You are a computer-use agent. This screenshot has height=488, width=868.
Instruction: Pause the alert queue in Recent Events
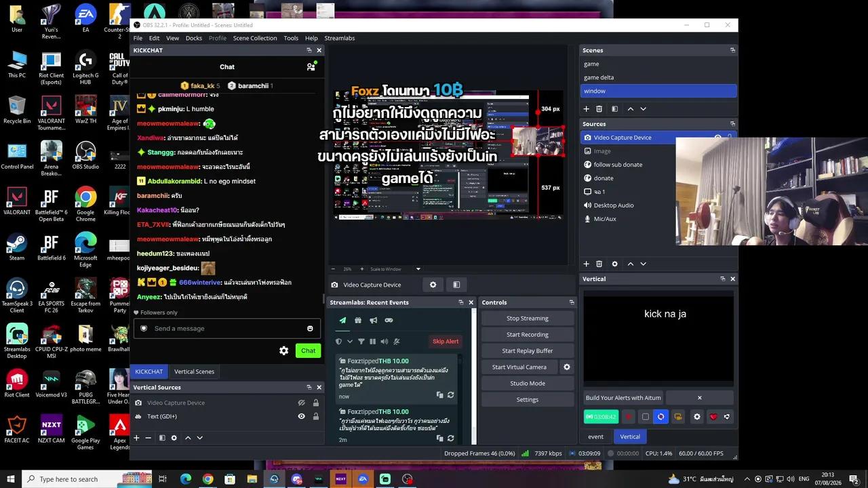click(x=372, y=342)
